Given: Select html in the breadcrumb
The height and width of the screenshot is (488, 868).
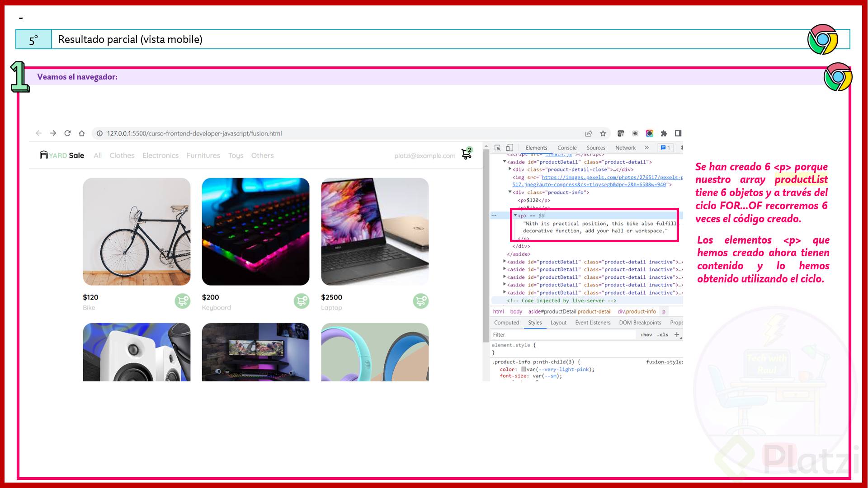Looking at the screenshot, I should point(498,311).
